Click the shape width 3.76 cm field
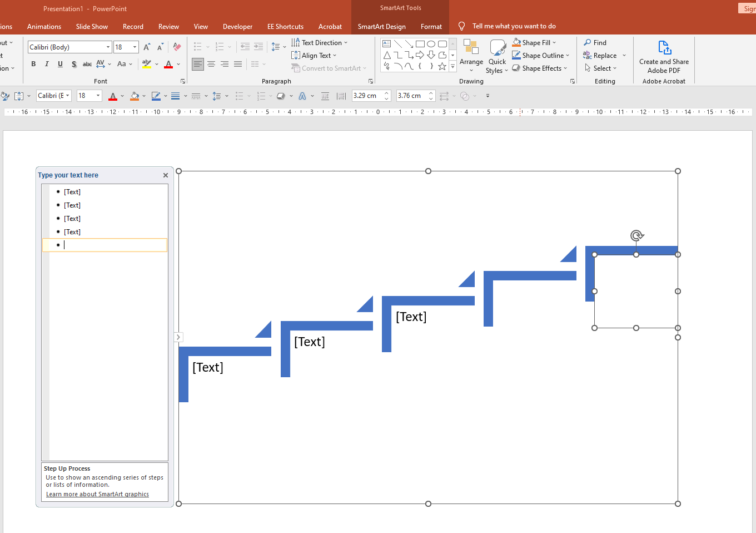This screenshot has height=533, width=756. click(411, 96)
